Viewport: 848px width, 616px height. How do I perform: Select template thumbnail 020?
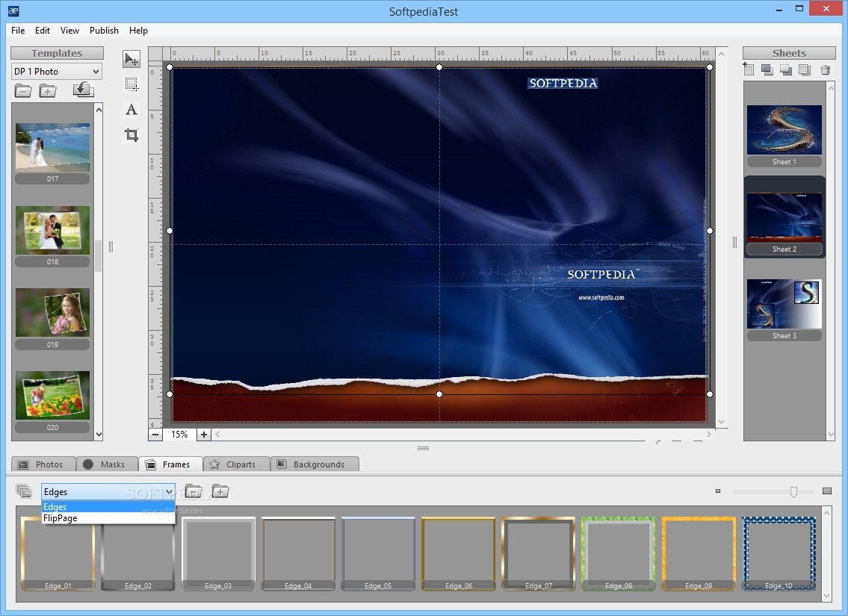pos(52,396)
